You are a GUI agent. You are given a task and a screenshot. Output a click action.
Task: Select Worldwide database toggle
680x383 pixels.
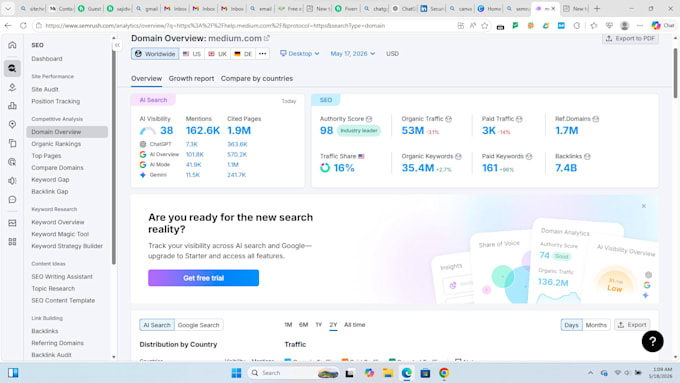pos(155,54)
